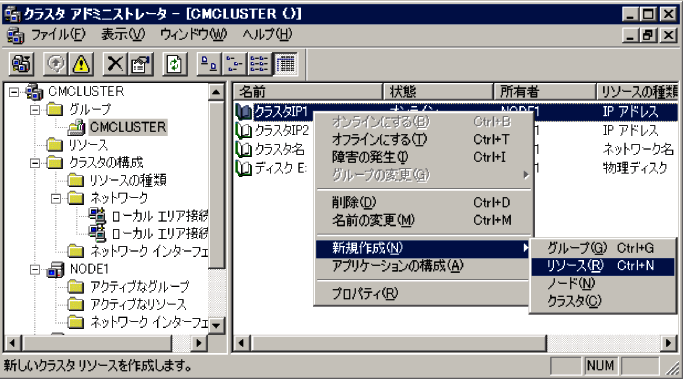
Task: Click the bring online toolbar icon
Action: click(x=55, y=64)
